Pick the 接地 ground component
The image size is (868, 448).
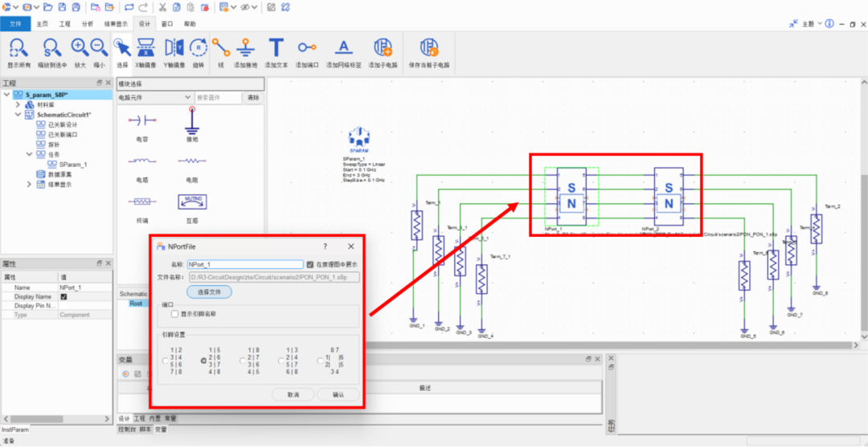pyautogui.click(x=192, y=123)
